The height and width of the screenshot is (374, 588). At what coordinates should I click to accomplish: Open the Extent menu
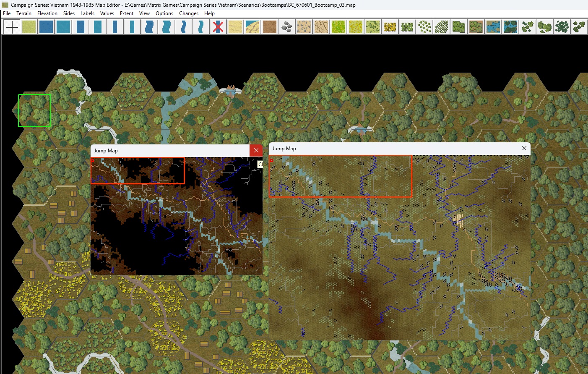pos(127,13)
